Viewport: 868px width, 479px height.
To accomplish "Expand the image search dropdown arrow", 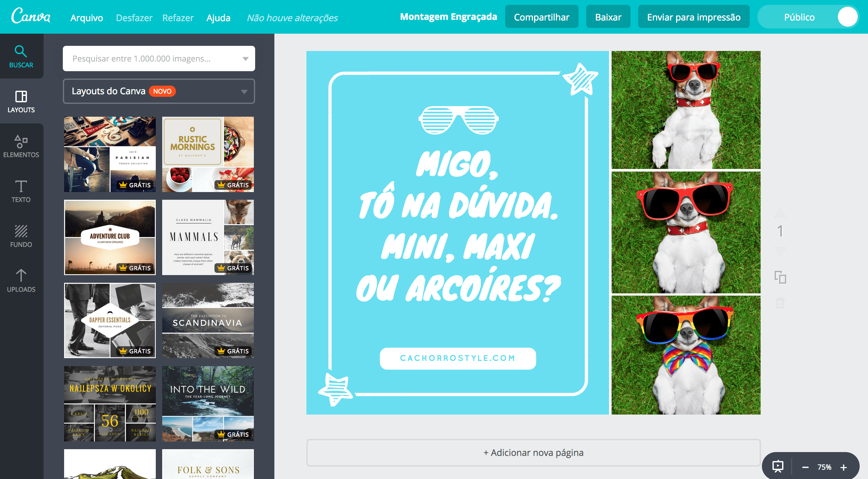I will coord(245,59).
